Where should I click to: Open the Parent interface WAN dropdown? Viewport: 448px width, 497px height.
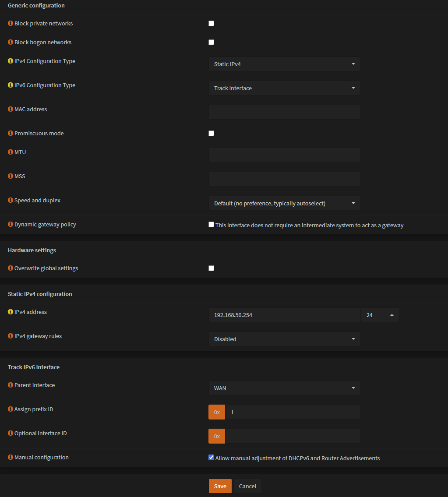click(x=284, y=388)
